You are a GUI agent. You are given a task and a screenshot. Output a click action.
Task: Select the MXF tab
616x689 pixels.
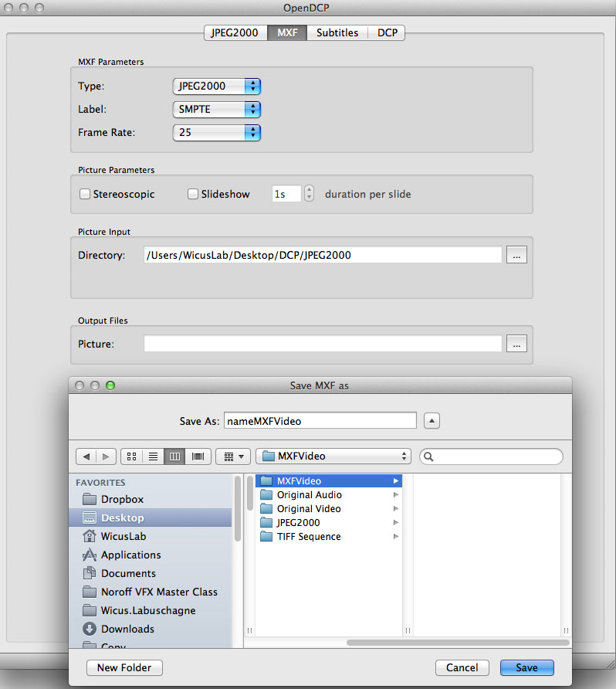tap(287, 33)
